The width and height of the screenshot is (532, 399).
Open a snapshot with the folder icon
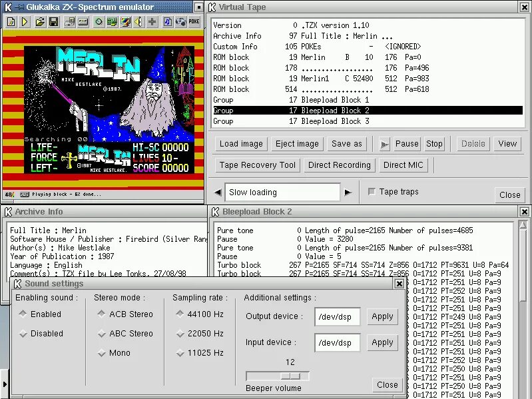tap(40, 22)
